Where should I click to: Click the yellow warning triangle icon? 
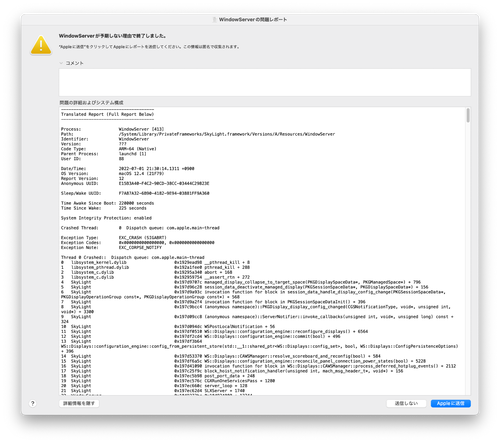[x=41, y=45]
